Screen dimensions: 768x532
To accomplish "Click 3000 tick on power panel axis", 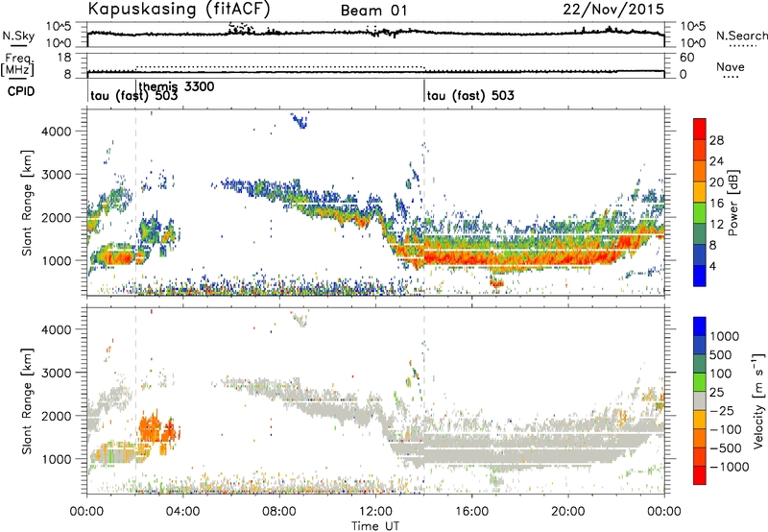I will click(x=57, y=175).
